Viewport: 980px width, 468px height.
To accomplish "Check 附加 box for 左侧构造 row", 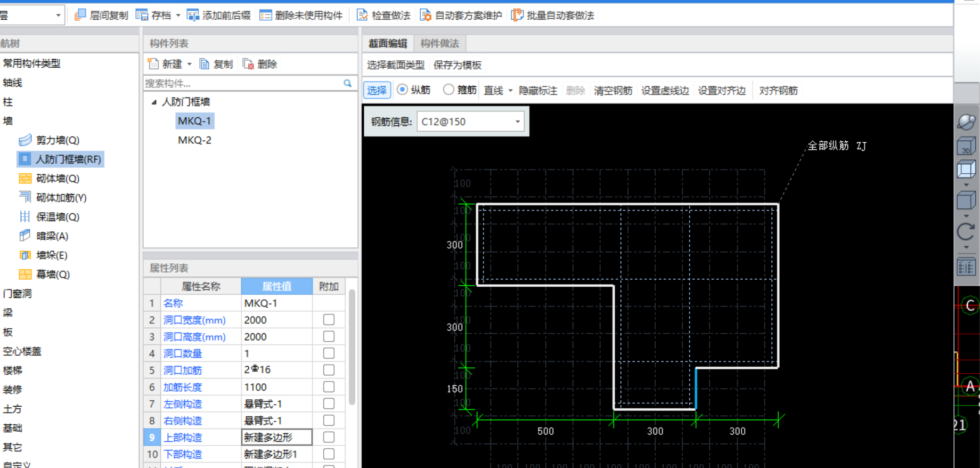I will (x=329, y=404).
